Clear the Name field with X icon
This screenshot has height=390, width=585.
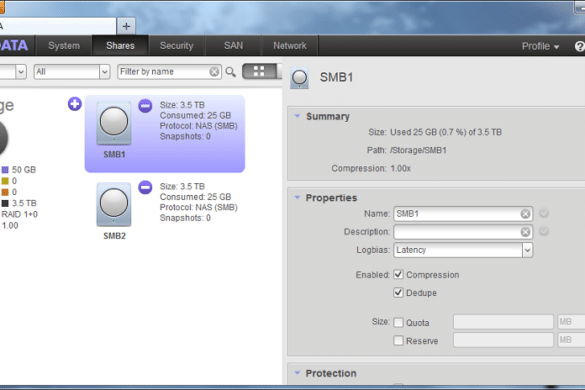525,214
